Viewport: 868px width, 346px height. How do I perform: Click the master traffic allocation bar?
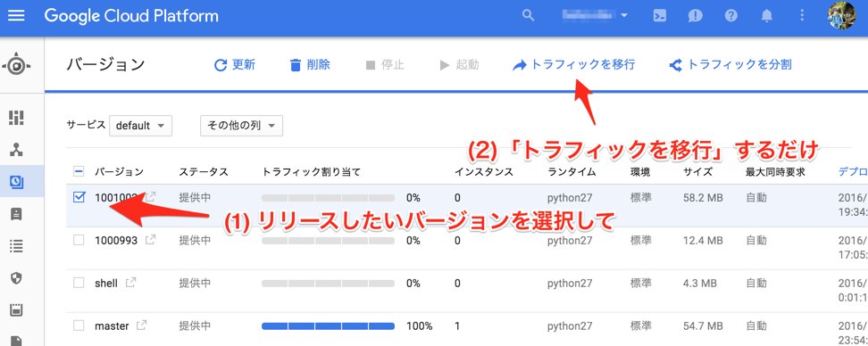328,326
